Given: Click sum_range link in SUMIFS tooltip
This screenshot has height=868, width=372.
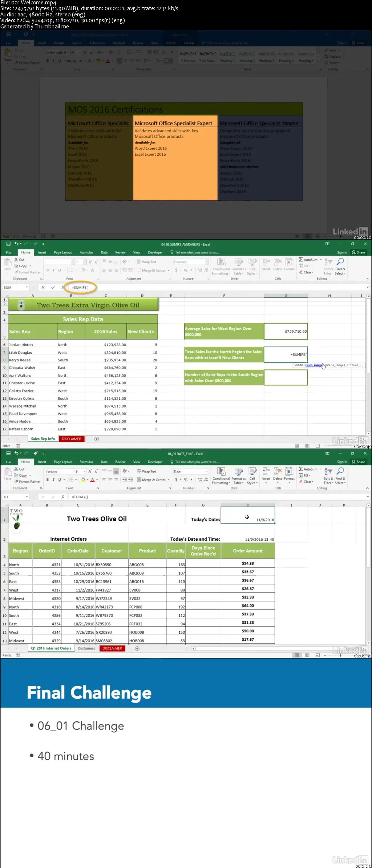Looking at the screenshot, I should (x=314, y=365).
